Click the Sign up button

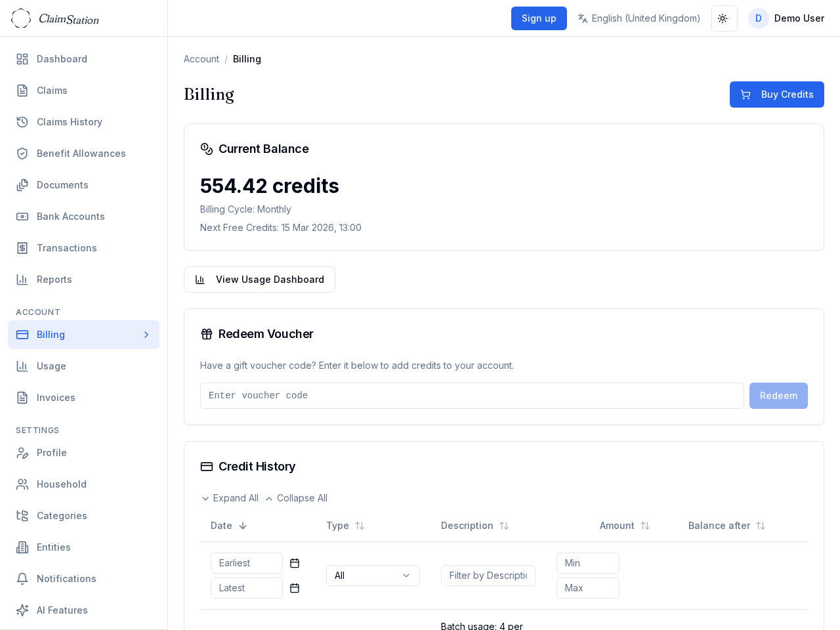pyautogui.click(x=539, y=18)
